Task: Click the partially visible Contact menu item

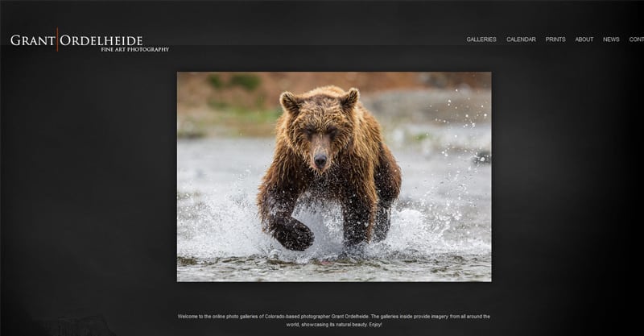Action: tap(637, 39)
